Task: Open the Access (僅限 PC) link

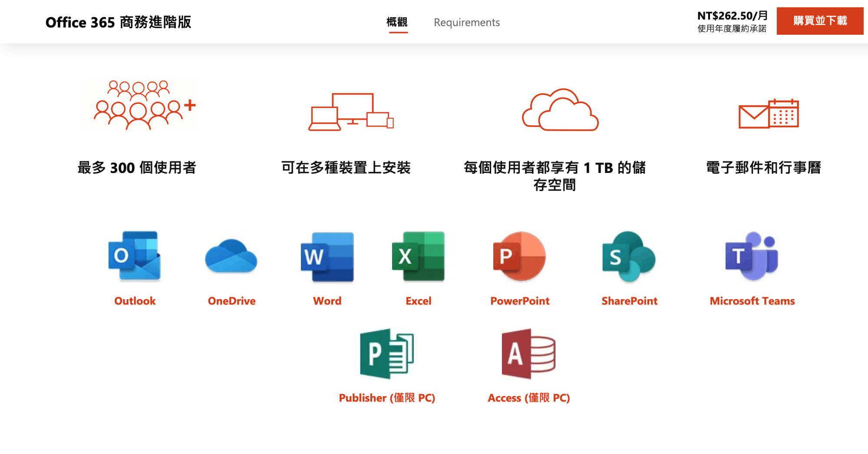Action: pos(528,398)
